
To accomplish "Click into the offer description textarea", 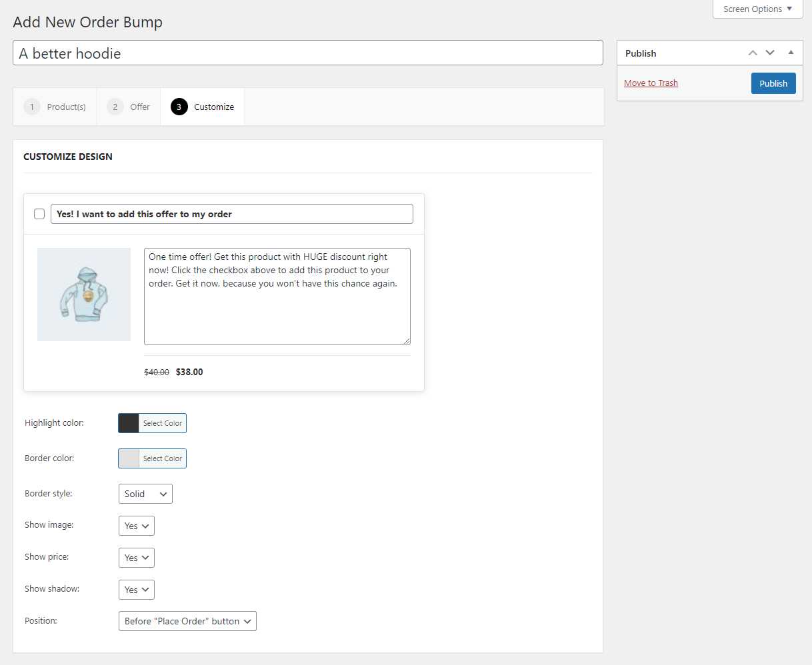I will 277,297.
